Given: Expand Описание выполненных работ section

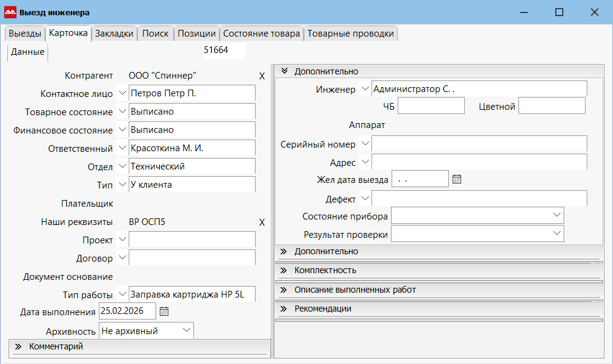Looking at the screenshot, I should [x=284, y=290].
